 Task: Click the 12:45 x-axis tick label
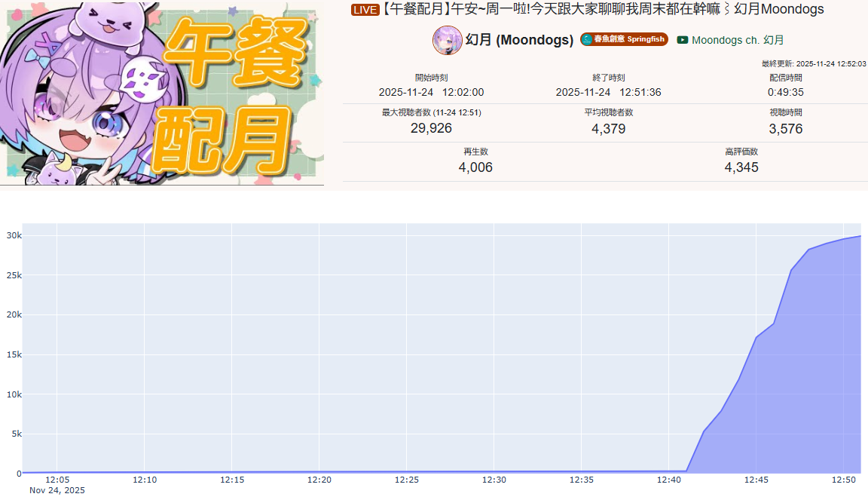coord(756,480)
